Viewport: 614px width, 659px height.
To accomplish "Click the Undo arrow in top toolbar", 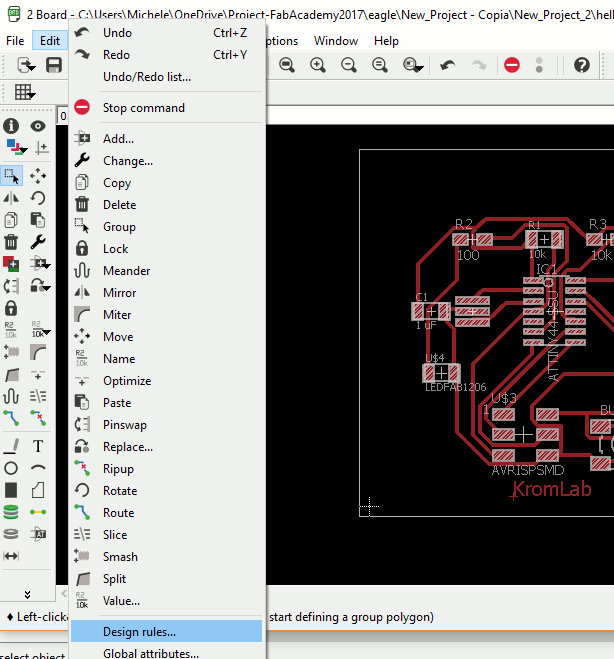I will tap(448, 65).
